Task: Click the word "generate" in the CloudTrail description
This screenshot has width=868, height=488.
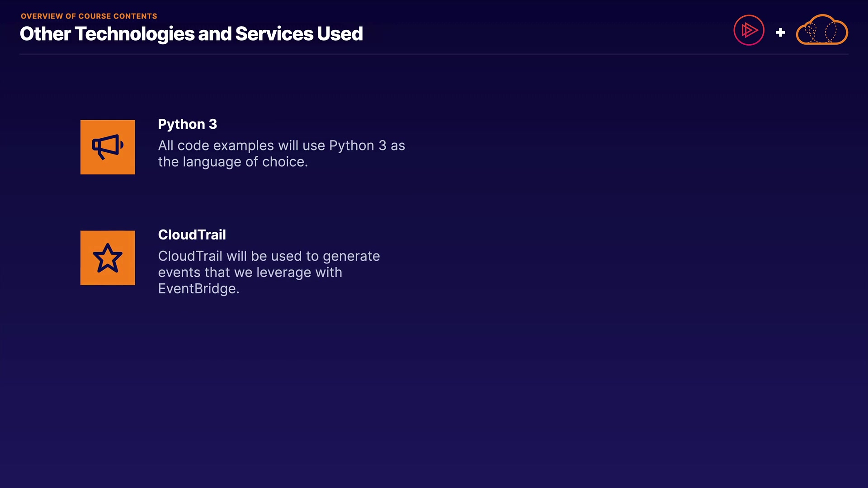Action: pyautogui.click(x=351, y=256)
